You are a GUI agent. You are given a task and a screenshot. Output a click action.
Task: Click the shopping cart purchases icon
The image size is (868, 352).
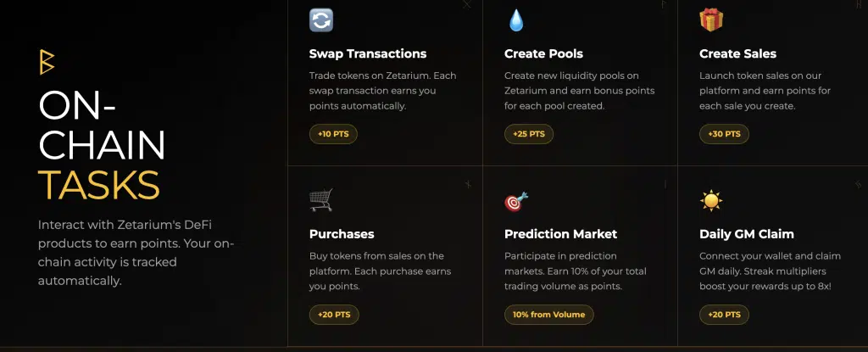click(x=321, y=200)
